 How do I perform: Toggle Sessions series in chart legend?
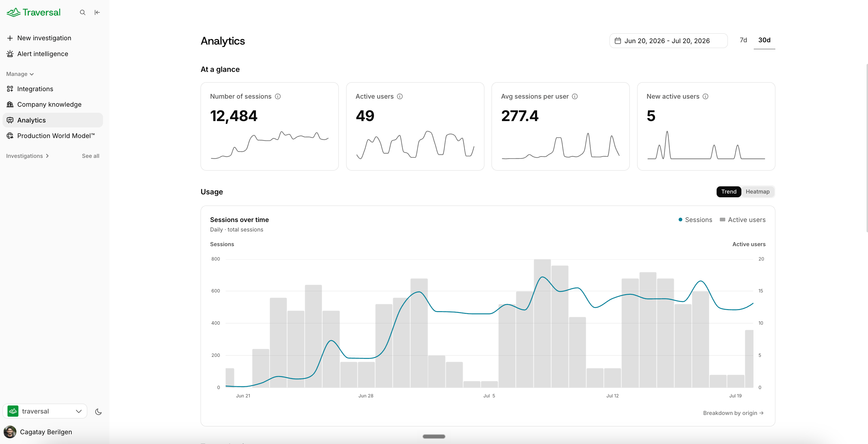coord(695,220)
